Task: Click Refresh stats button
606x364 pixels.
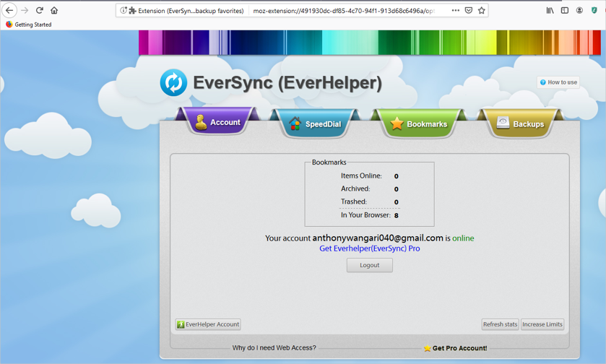Action: pos(500,324)
